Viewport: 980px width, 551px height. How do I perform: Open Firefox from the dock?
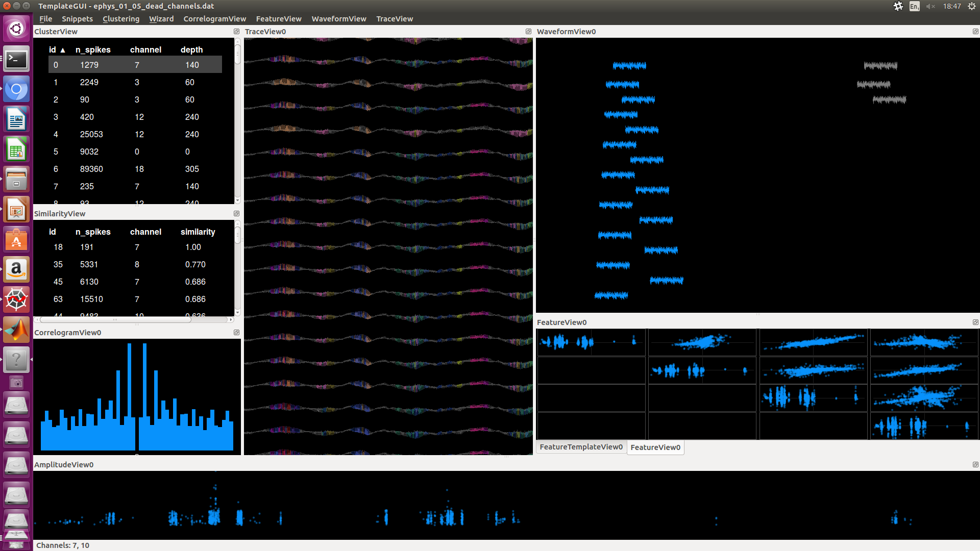point(16,89)
